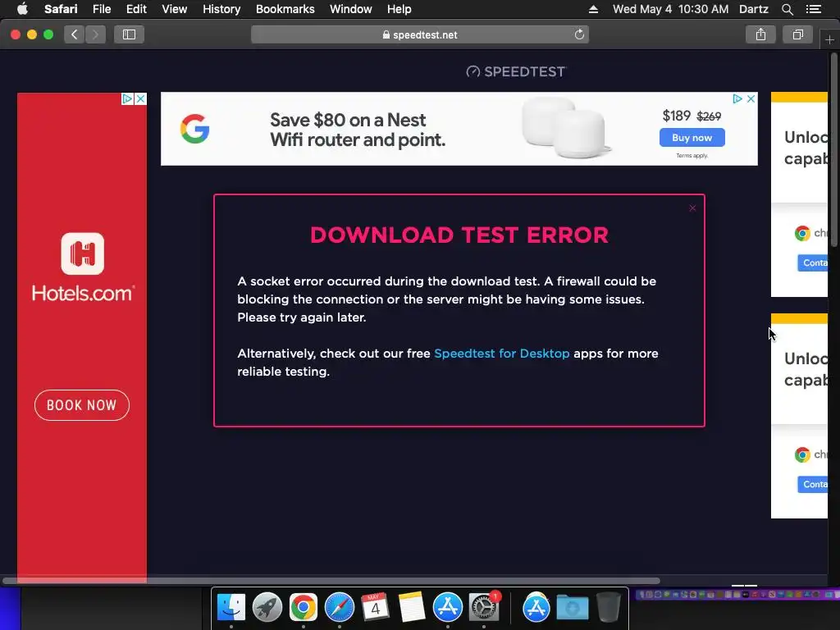This screenshot has height=630, width=840.
Task: Click the Hotels.com logo icon
Action: pyautogui.click(x=83, y=253)
